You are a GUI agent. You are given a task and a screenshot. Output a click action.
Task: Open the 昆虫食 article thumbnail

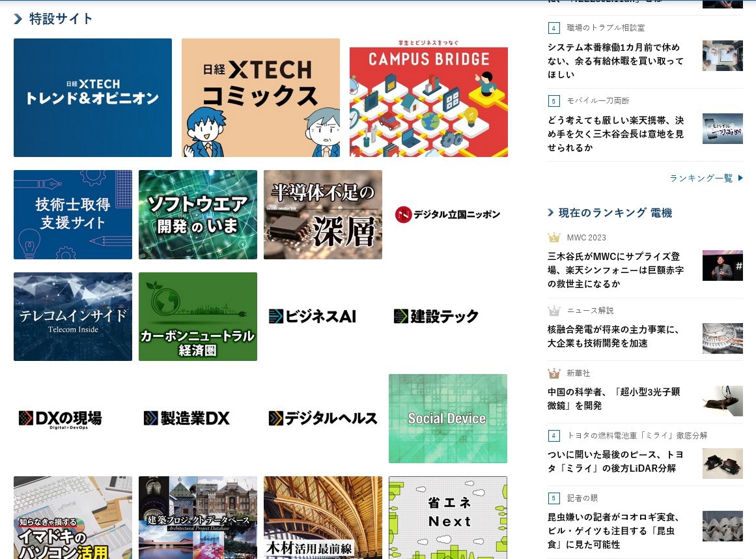(722, 526)
